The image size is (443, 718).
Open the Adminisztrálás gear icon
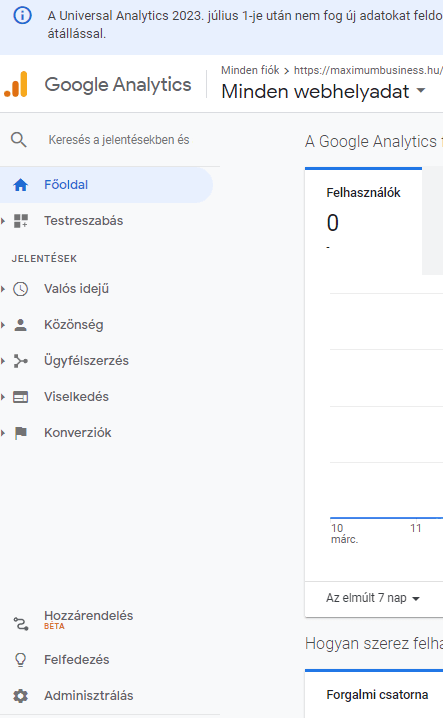point(21,696)
